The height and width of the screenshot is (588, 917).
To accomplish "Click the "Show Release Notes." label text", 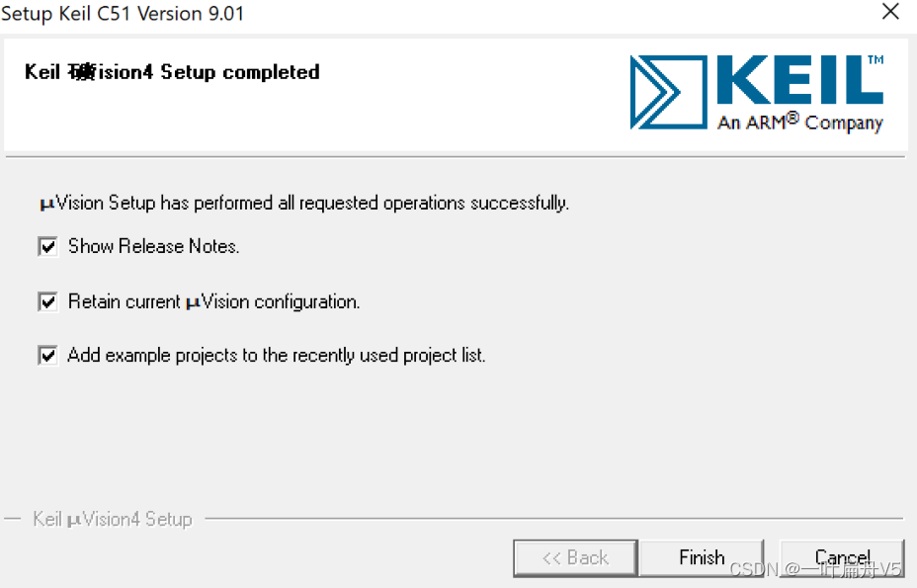I will point(154,246).
